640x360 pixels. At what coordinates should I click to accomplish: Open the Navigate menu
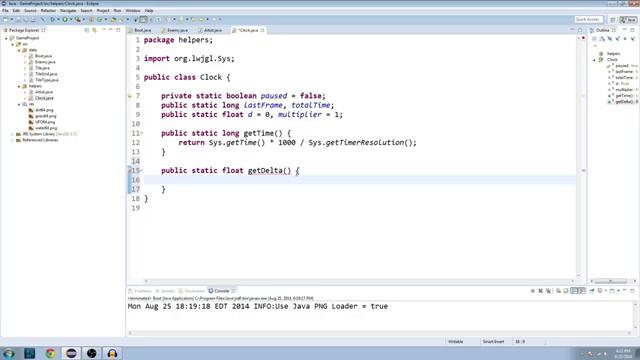[x=68, y=11]
